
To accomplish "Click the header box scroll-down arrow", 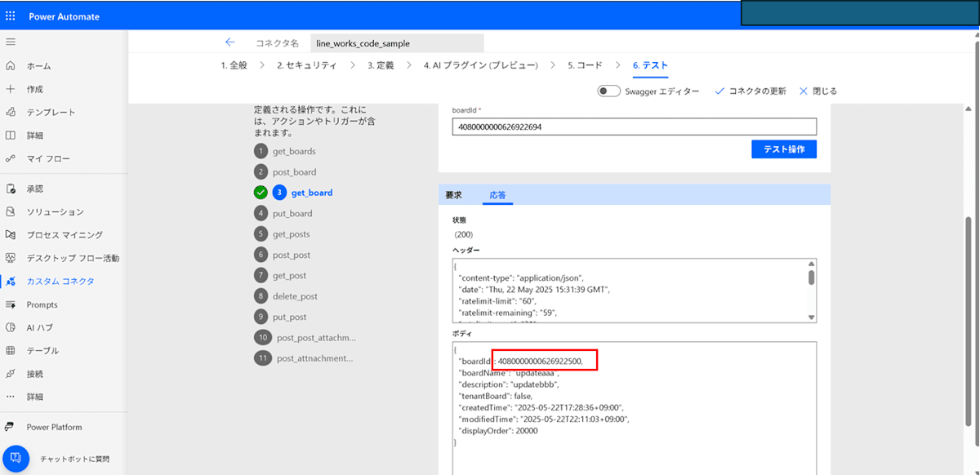I will pyautogui.click(x=811, y=317).
